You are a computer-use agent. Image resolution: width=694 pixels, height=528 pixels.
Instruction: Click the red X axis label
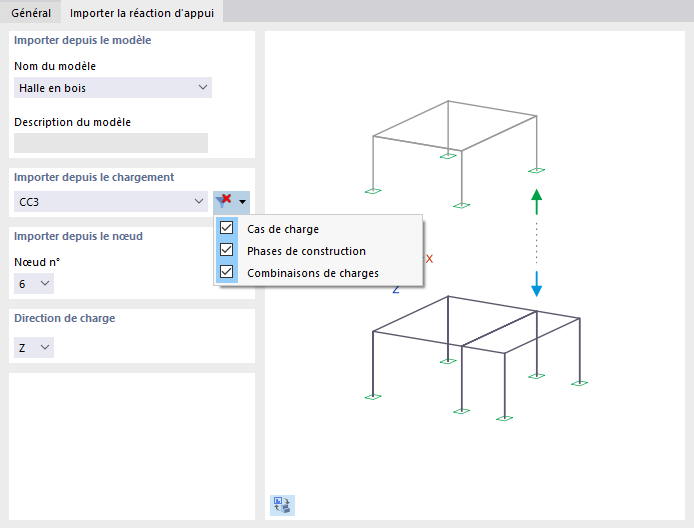point(429,259)
